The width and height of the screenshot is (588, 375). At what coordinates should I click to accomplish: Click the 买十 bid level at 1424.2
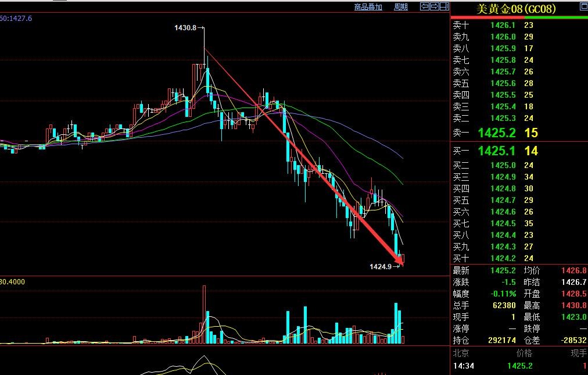503,258
